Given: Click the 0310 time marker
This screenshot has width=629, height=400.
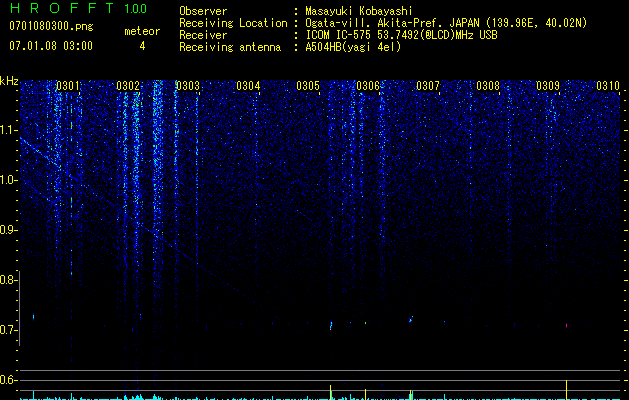Looking at the screenshot, I should pos(608,86).
